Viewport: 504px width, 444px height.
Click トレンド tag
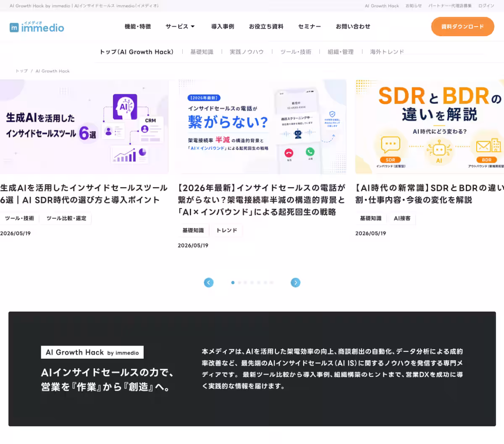(x=227, y=230)
